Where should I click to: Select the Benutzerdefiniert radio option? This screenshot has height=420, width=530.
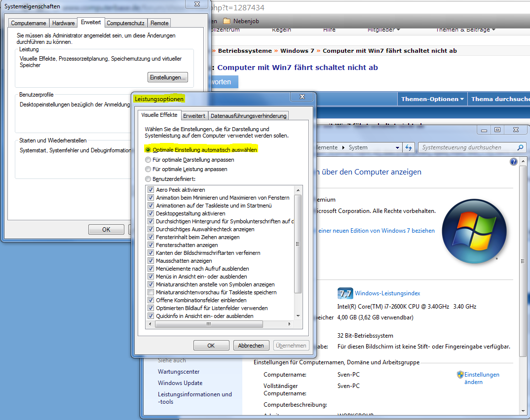148,179
